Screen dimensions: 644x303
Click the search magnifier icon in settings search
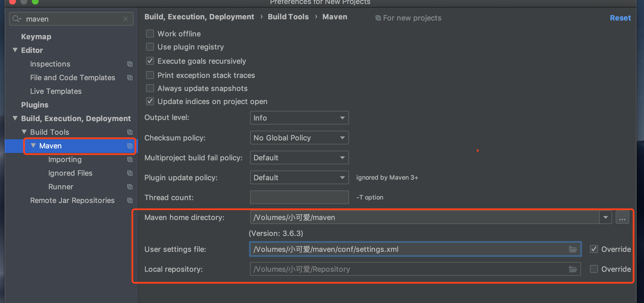(17, 19)
